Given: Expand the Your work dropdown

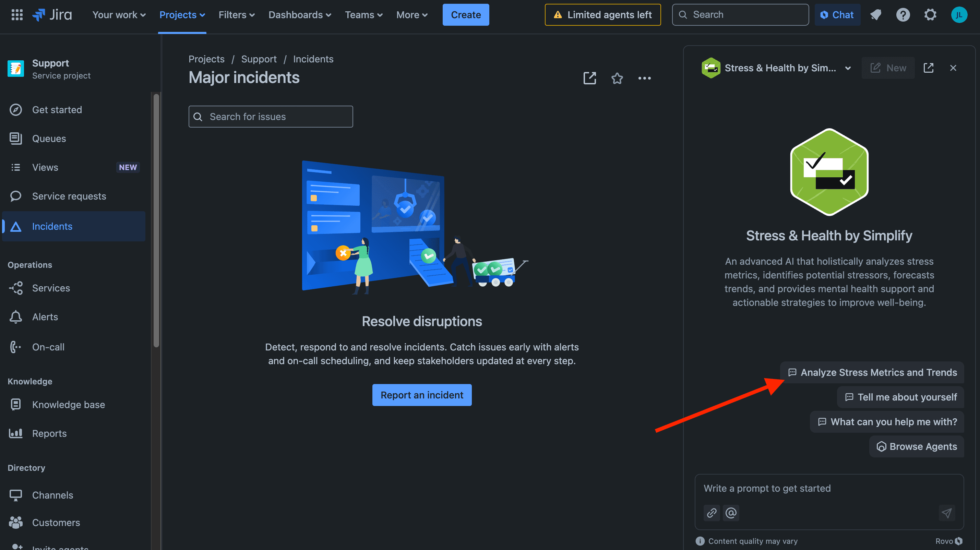Looking at the screenshot, I should 119,15.
